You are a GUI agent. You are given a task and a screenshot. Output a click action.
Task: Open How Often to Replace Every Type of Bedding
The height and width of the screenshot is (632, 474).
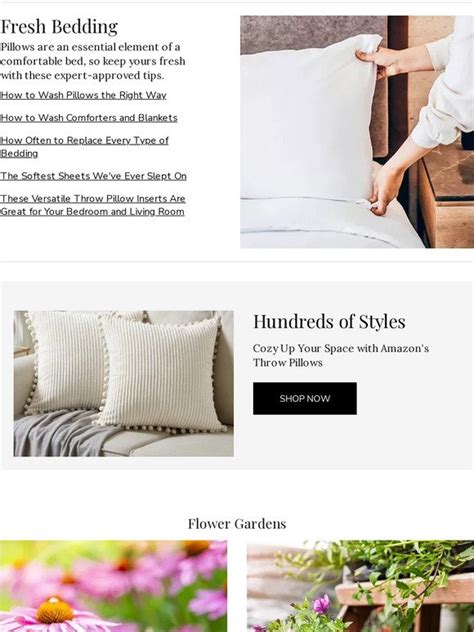tap(84, 147)
